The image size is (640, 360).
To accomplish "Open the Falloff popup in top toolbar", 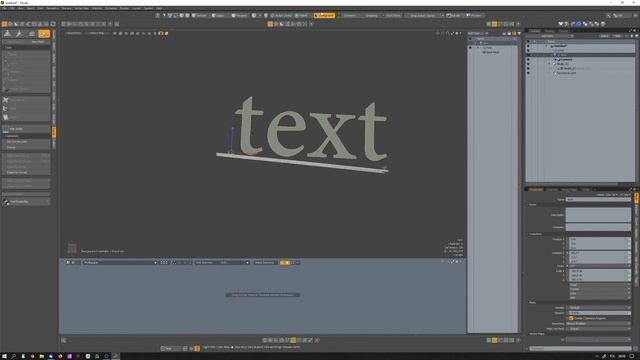I will [301, 16].
